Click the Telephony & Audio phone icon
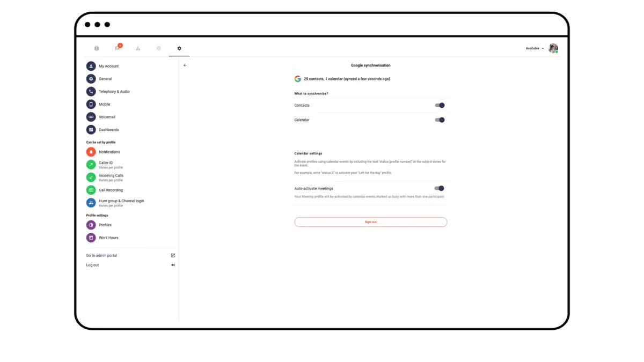Viewport: 644px width, 362px height. pos(91,92)
